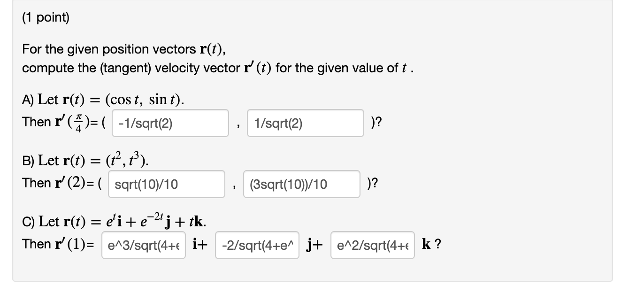Click the equation r(t) = (t^2, t^3)
644x293 pixels.
tap(84, 160)
